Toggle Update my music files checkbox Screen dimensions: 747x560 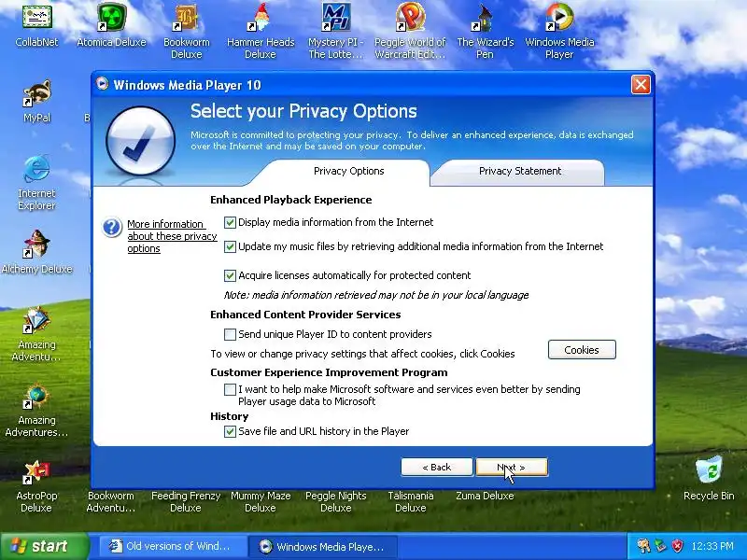click(x=230, y=246)
